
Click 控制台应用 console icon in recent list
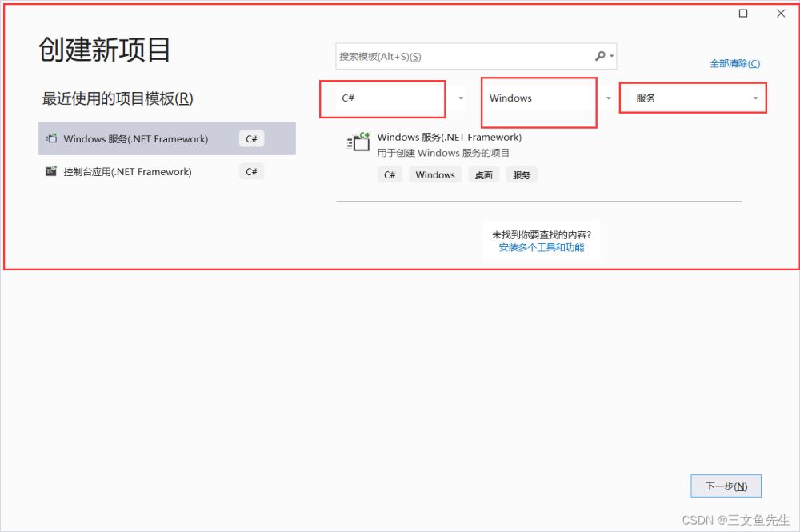(x=51, y=171)
